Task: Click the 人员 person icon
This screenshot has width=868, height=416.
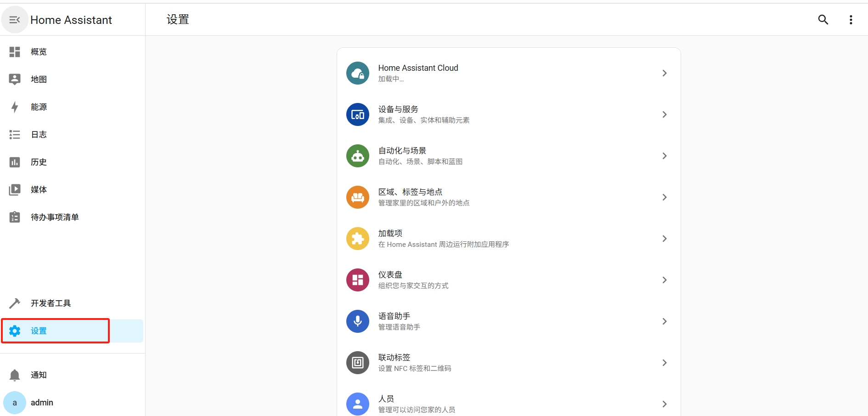Action: 358,404
